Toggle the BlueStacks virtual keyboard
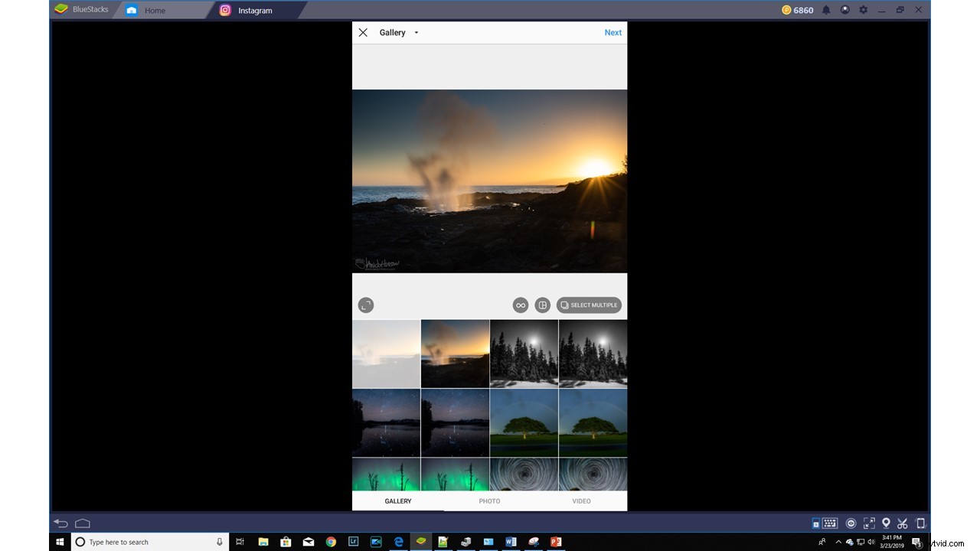The height and width of the screenshot is (551, 980). click(829, 523)
